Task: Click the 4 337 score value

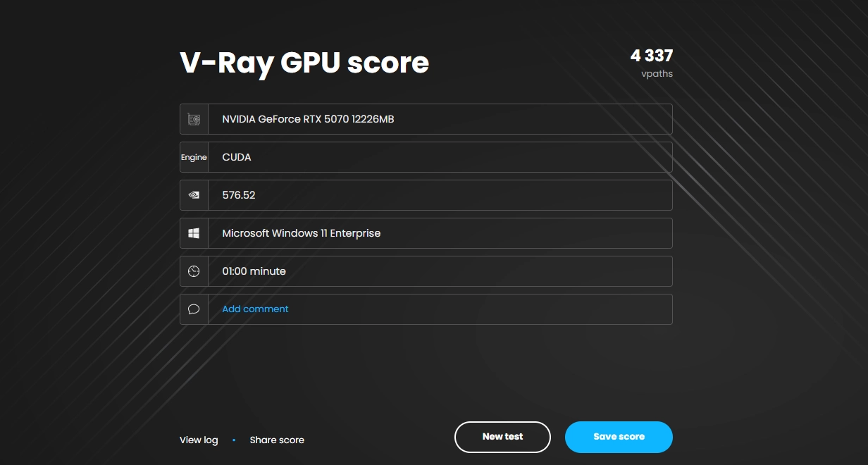Action: click(652, 56)
